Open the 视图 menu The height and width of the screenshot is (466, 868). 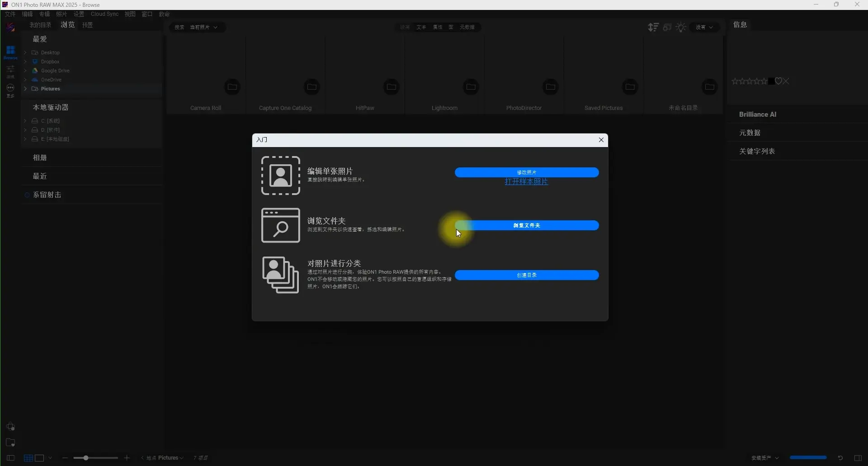click(130, 14)
